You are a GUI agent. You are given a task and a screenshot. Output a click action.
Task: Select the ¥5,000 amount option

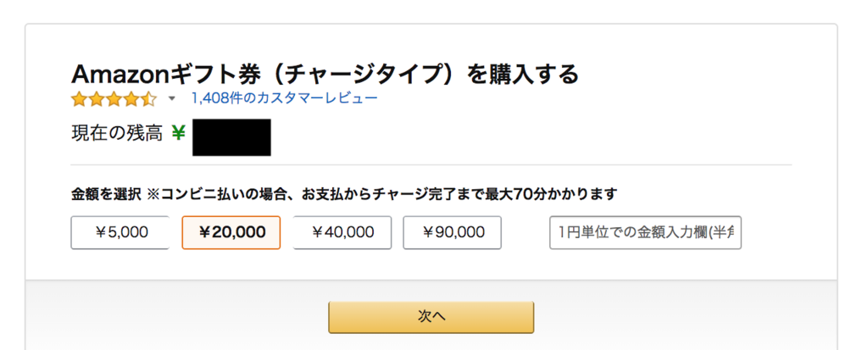point(120,232)
